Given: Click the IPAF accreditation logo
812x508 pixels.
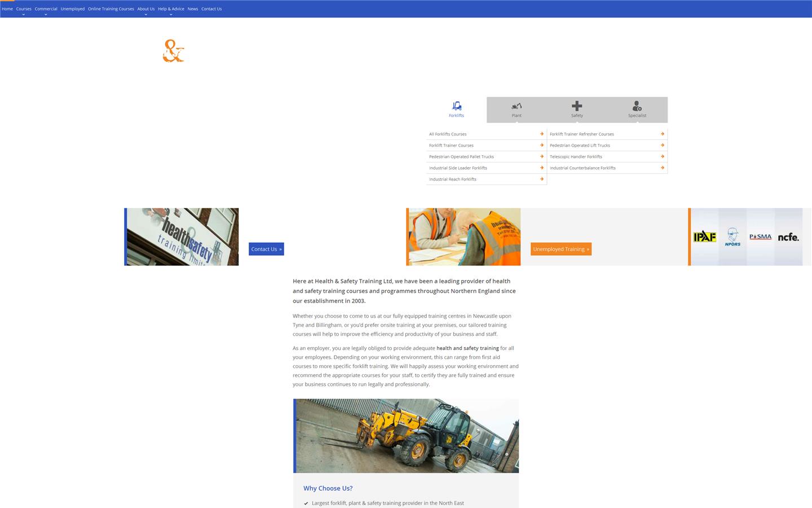Looking at the screenshot, I should coord(705,237).
